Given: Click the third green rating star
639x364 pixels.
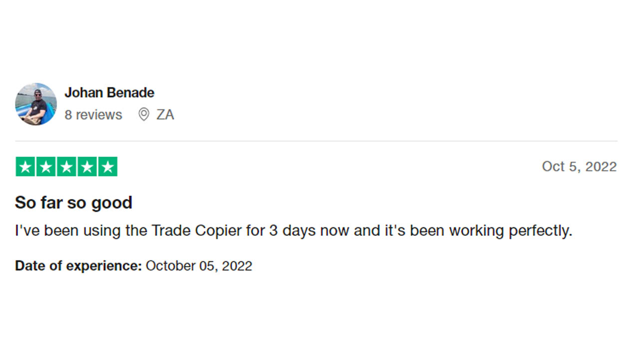Looking at the screenshot, I should pyautogui.click(x=66, y=167).
